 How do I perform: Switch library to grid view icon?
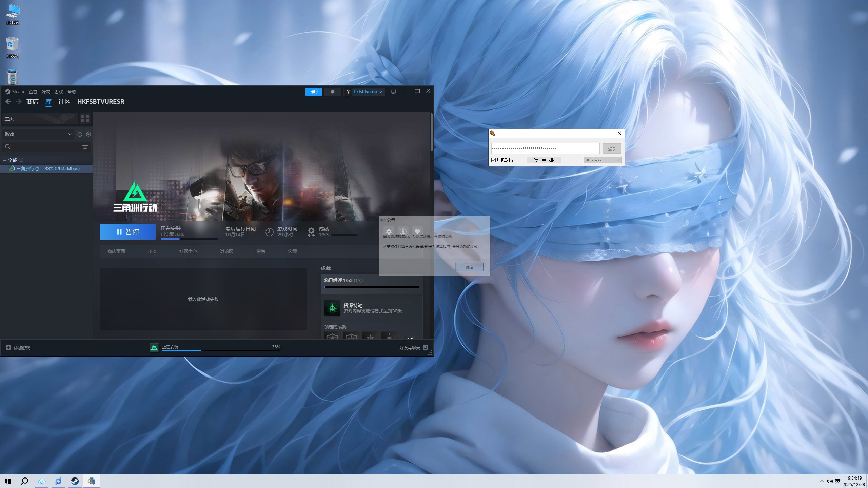pos(85,119)
